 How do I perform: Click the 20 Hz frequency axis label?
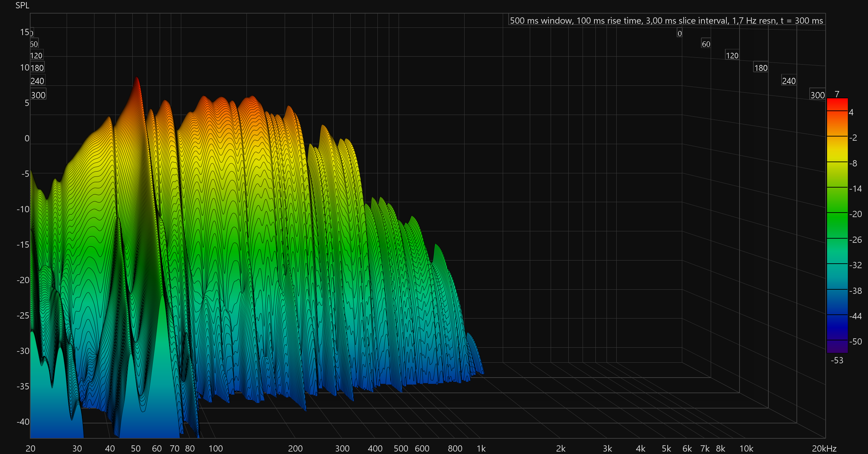31,448
